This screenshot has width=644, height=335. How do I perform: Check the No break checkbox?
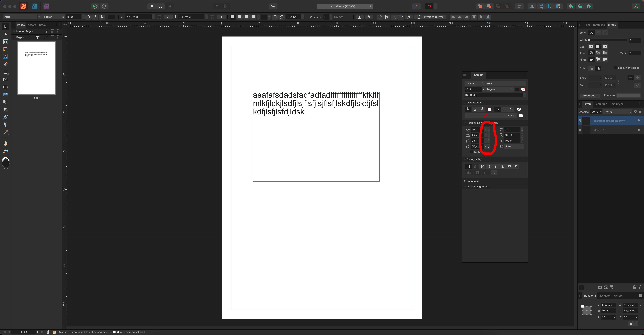click(x=472, y=152)
